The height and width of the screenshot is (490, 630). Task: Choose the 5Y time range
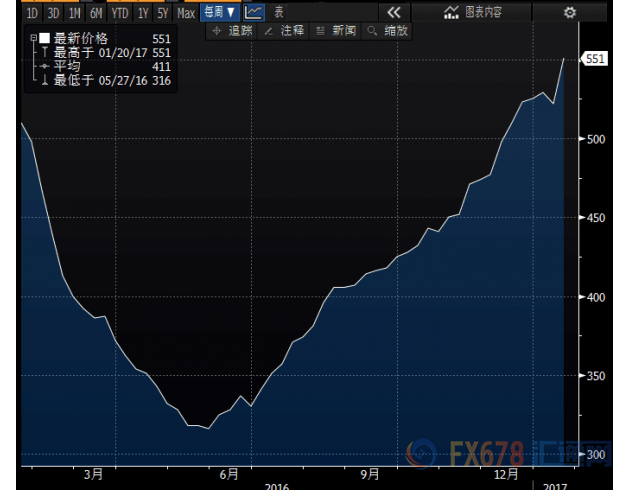point(162,13)
